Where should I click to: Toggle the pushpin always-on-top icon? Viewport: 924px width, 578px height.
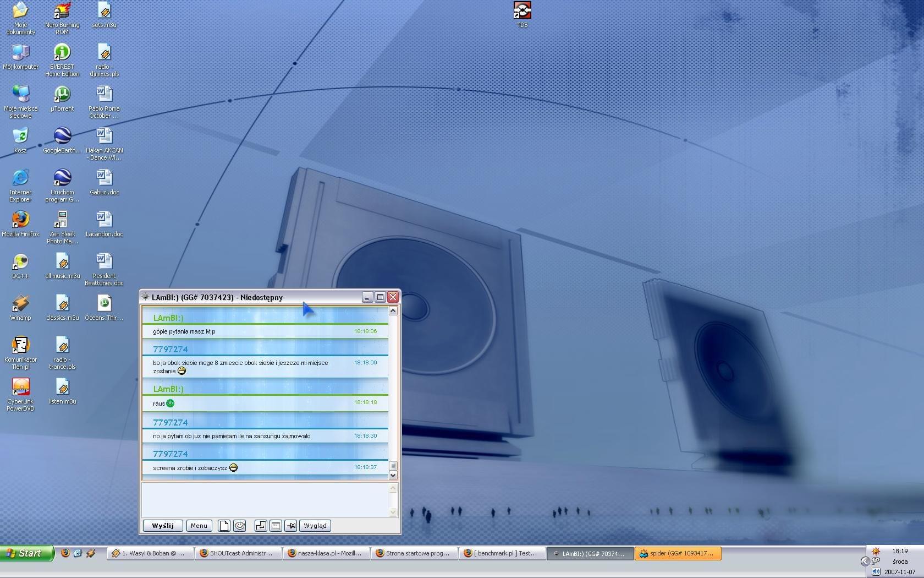(x=291, y=526)
